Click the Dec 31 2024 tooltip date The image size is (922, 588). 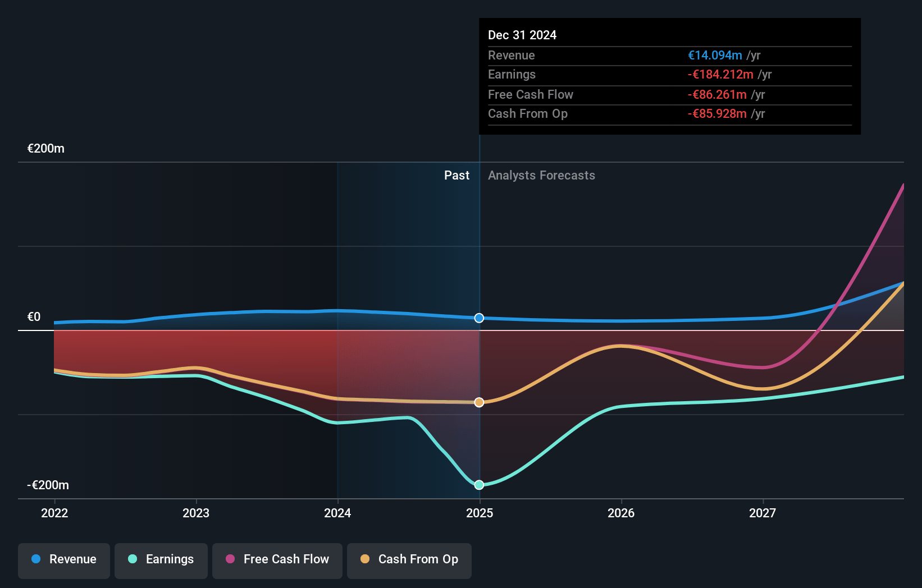coord(522,35)
